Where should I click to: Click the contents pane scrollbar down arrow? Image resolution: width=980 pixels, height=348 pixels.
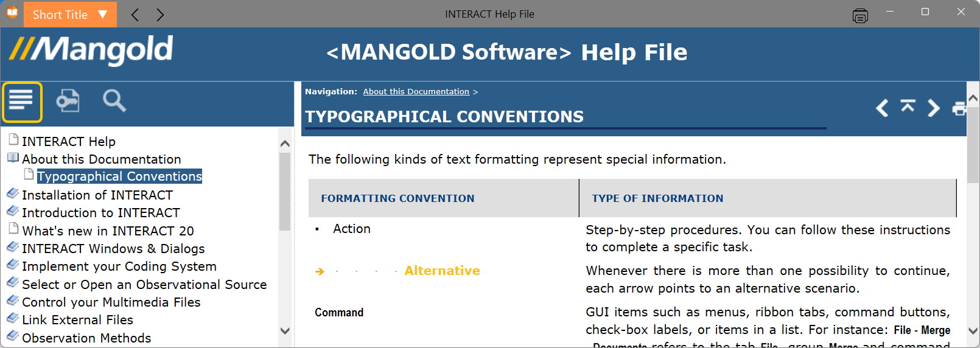click(285, 331)
